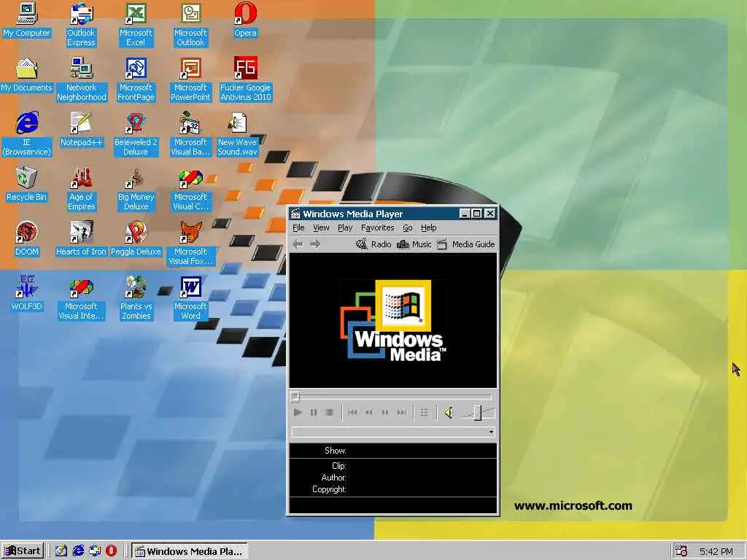Open the Favorites menu
Viewport: 747px width, 560px height.
(377, 227)
